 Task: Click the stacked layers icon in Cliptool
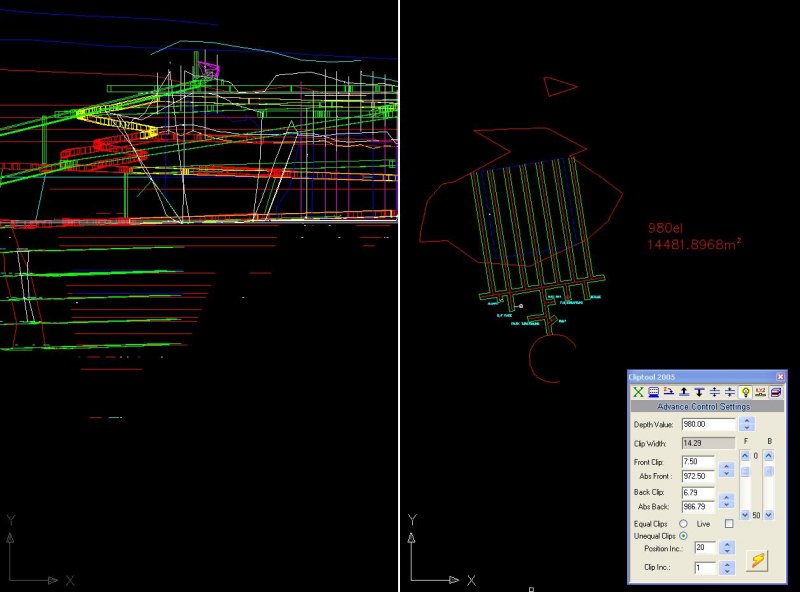pyautogui.click(x=776, y=392)
